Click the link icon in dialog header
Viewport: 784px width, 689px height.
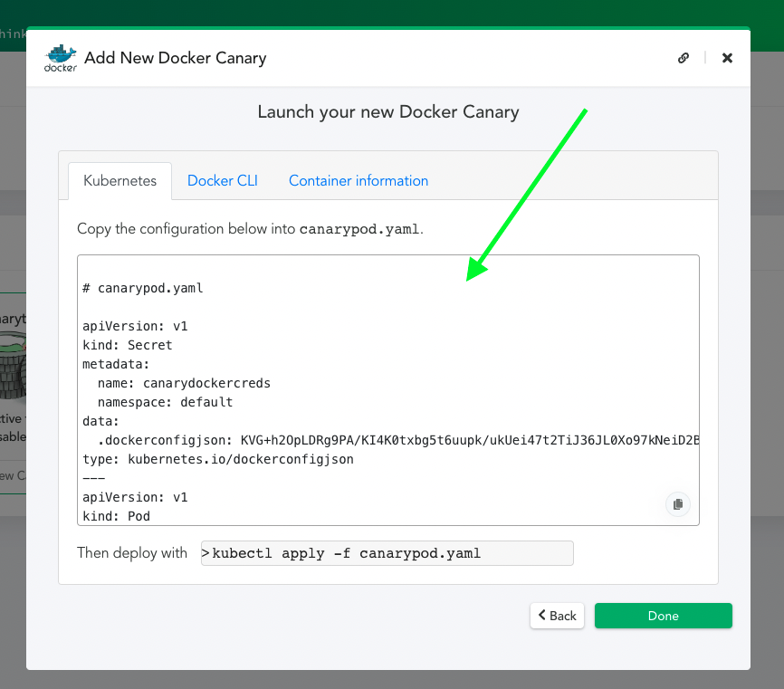click(683, 58)
